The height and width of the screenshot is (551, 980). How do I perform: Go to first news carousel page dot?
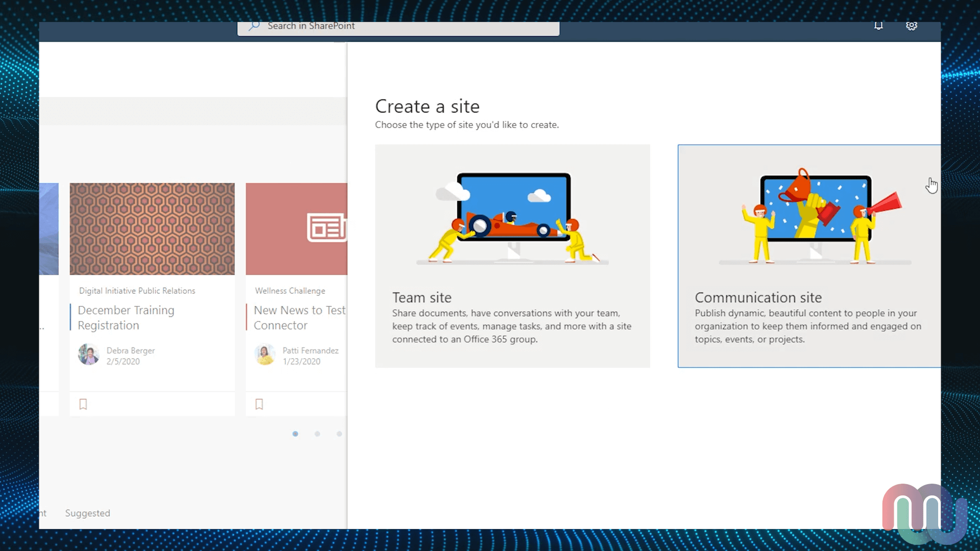coord(295,434)
